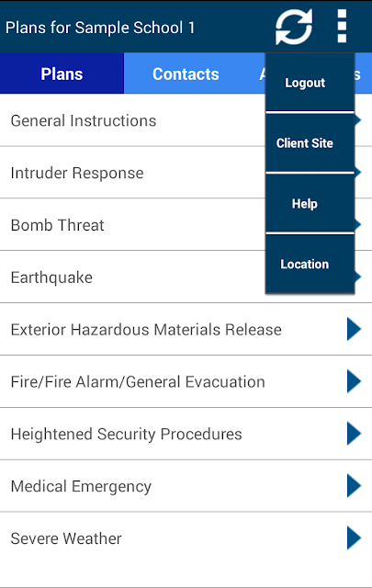This screenshot has height=588, width=372.
Task: Open Severe Weather plan text
Action: click(66, 538)
